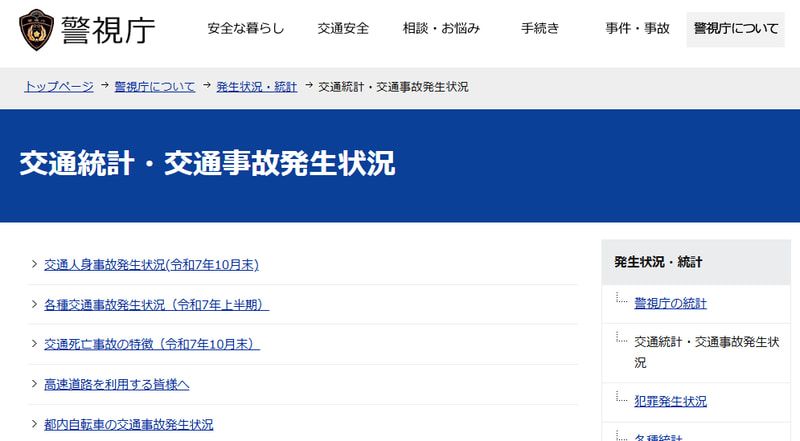Open 交通人身事故発生状況(令和7年10月末) link
The height and width of the screenshot is (441, 800).
(x=152, y=265)
